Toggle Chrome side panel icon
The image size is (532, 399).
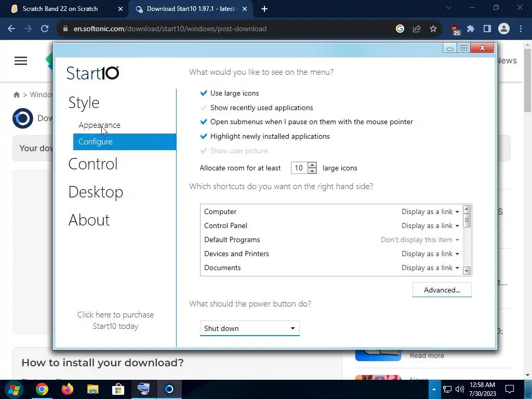487,29
